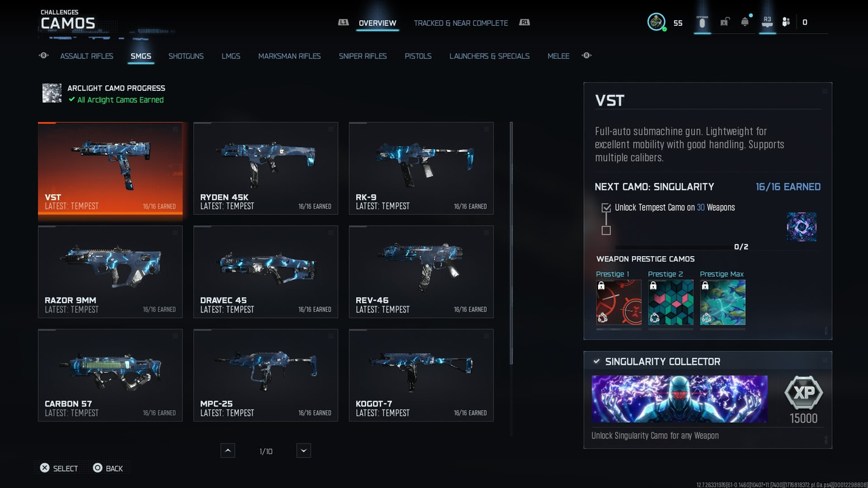Go to next page with down arrow
The height and width of the screenshot is (488, 868).
point(304,451)
